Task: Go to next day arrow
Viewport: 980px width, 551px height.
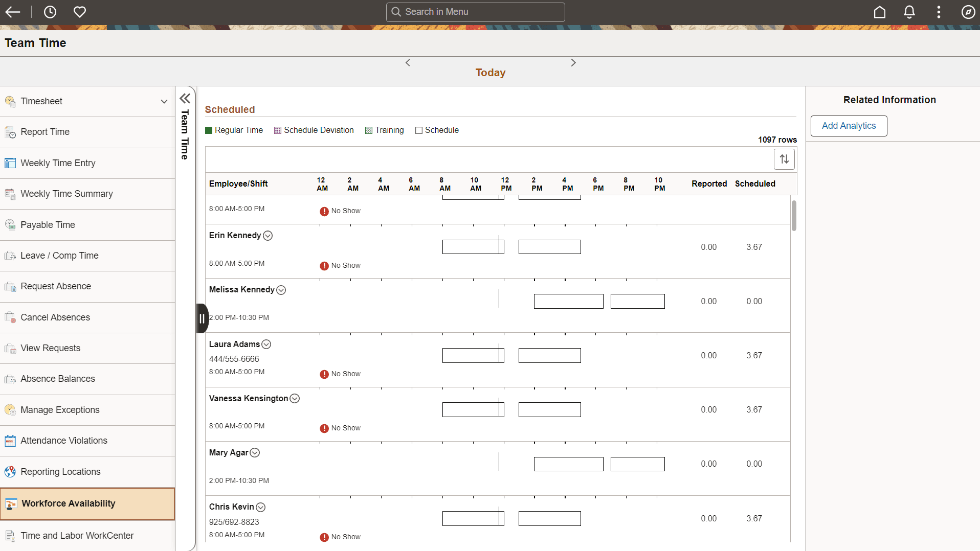Action: [x=573, y=62]
